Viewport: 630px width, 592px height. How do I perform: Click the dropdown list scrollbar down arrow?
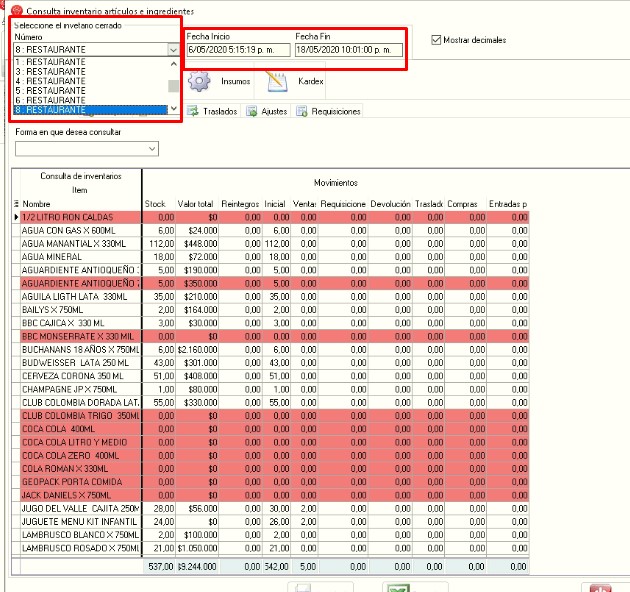pyautogui.click(x=173, y=108)
